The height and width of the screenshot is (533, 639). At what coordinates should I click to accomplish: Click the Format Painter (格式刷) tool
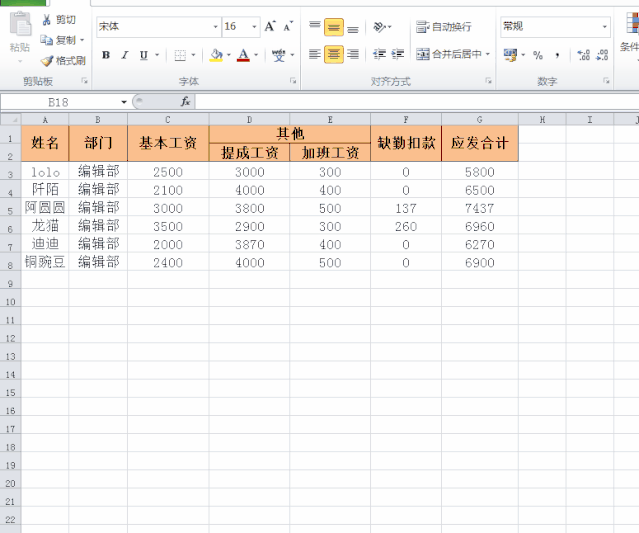[x=62, y=60]
